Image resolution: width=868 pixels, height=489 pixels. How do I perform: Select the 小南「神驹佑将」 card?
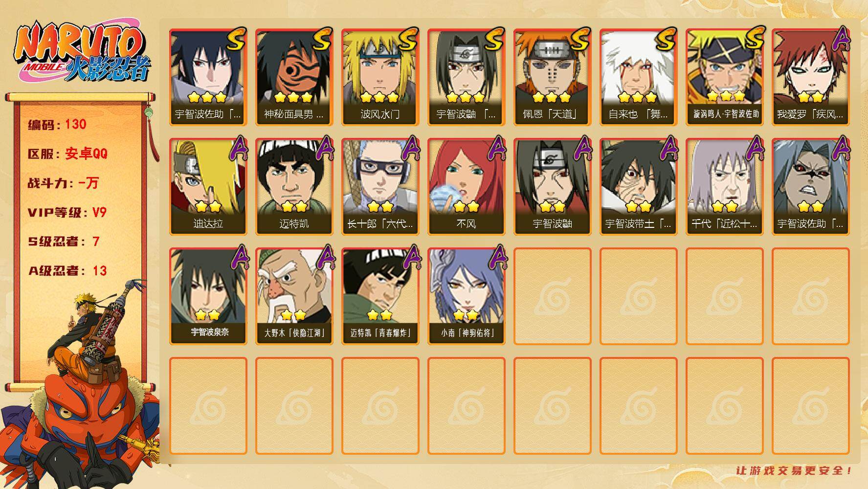[466, 296]
